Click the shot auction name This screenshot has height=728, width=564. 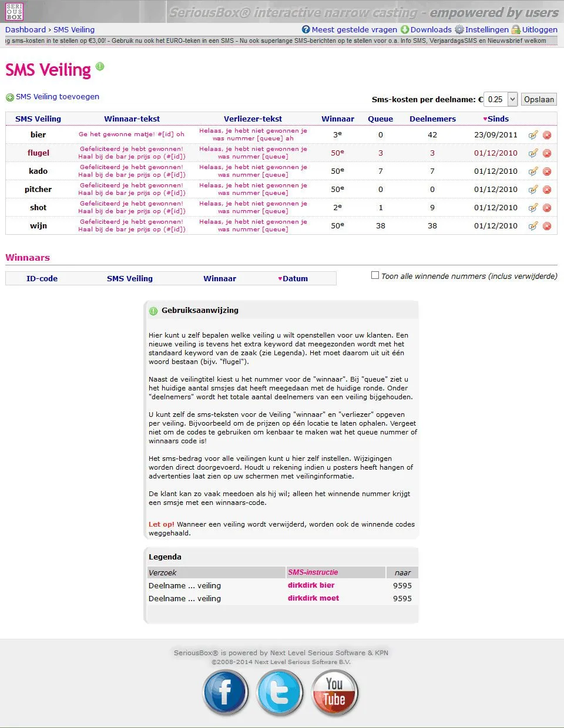38,207
